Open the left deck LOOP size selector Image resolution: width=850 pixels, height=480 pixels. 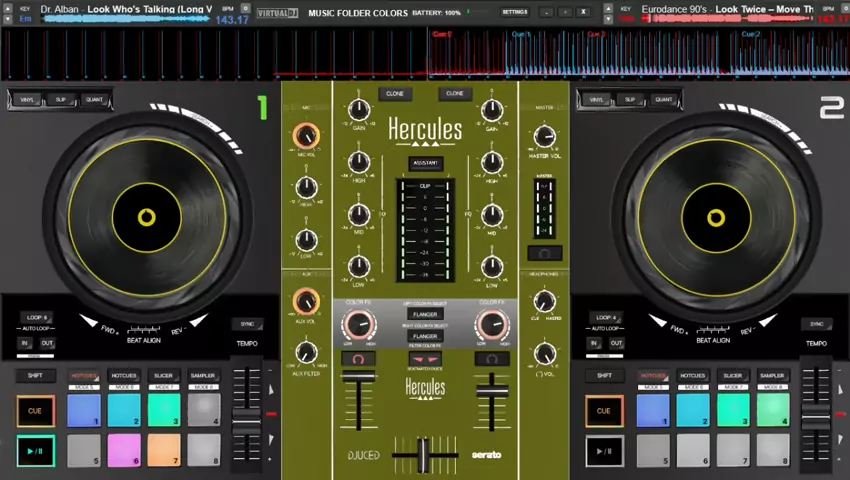pos(37,317)
